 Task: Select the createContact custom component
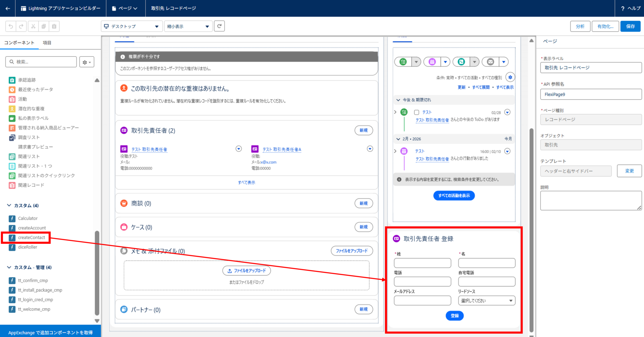(31, 237)
